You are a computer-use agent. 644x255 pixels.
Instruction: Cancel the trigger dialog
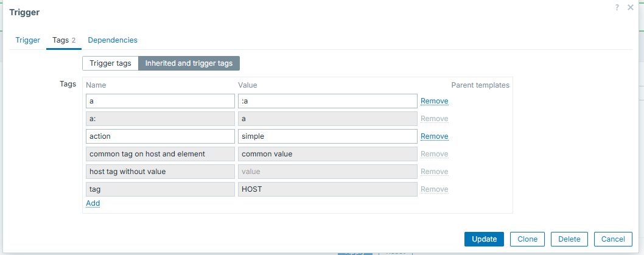point(613,239)
